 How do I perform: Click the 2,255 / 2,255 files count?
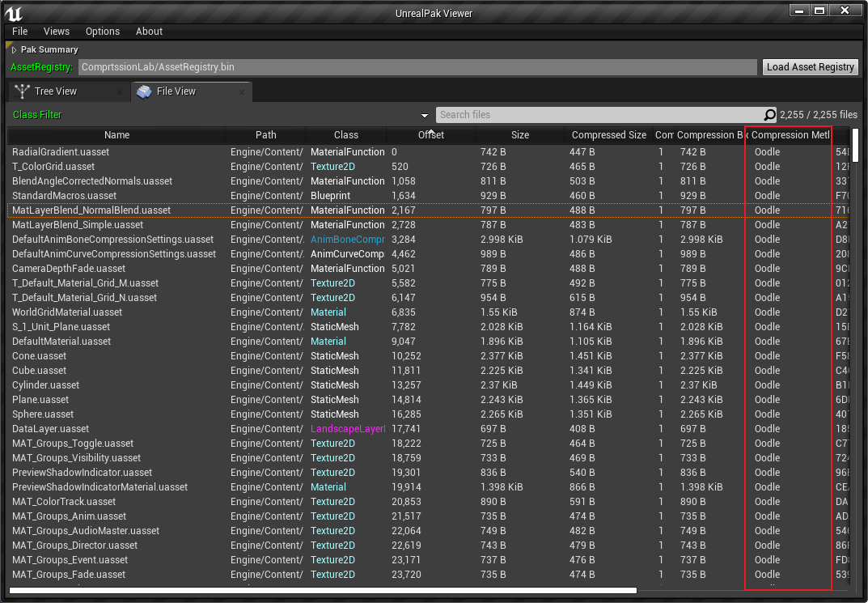click(819, 115)
